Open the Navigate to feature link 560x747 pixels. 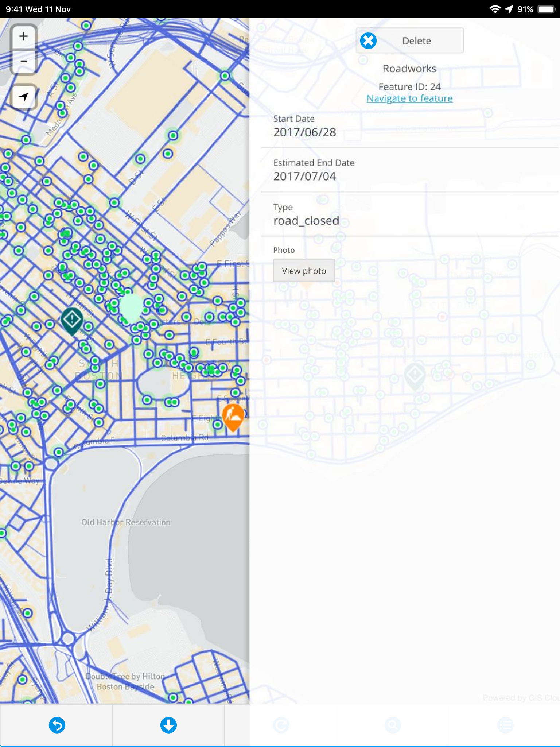coord(409,98)
